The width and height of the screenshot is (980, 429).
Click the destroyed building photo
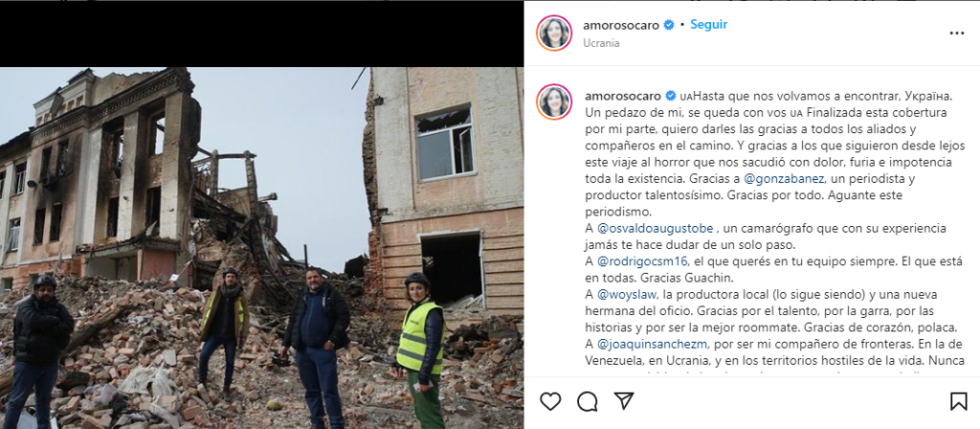tap(262, 248)
